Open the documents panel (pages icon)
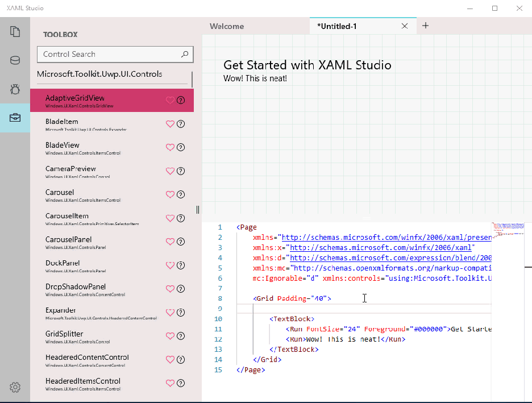This screenshot has height=403, width=532. click(15, 32)
